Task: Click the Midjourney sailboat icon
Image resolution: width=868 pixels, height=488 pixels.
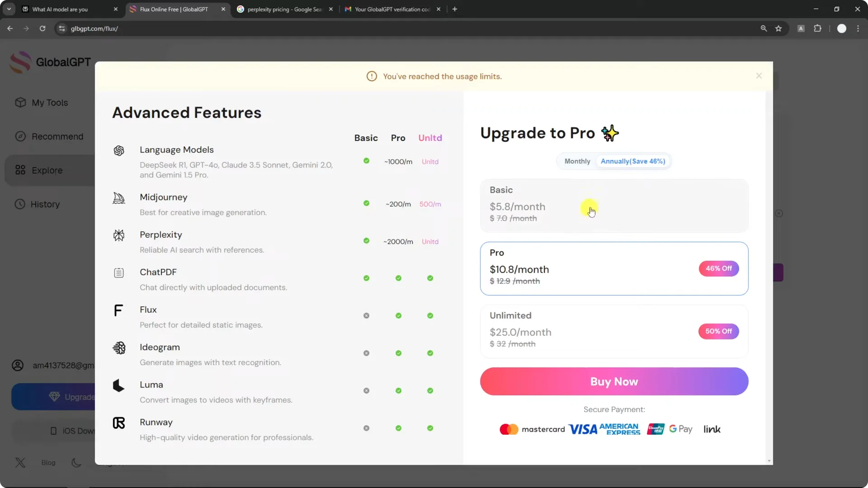Action: [x=118, y=198]
